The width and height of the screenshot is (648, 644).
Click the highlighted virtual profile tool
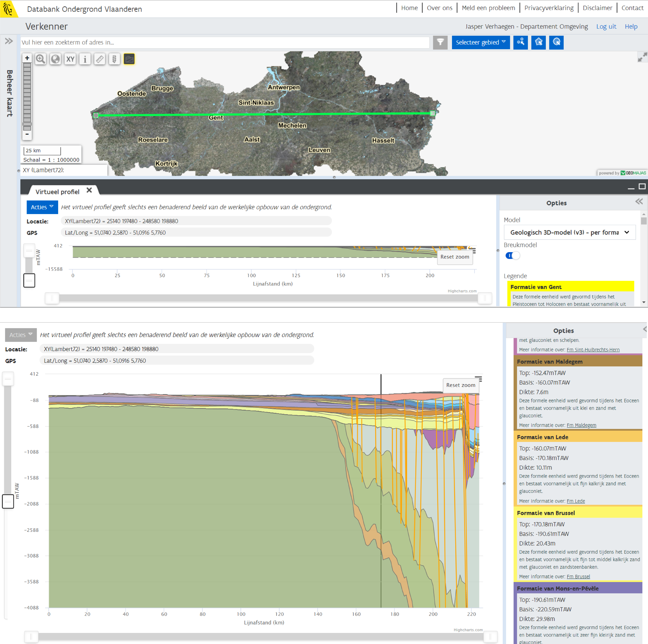click(129, 59)
